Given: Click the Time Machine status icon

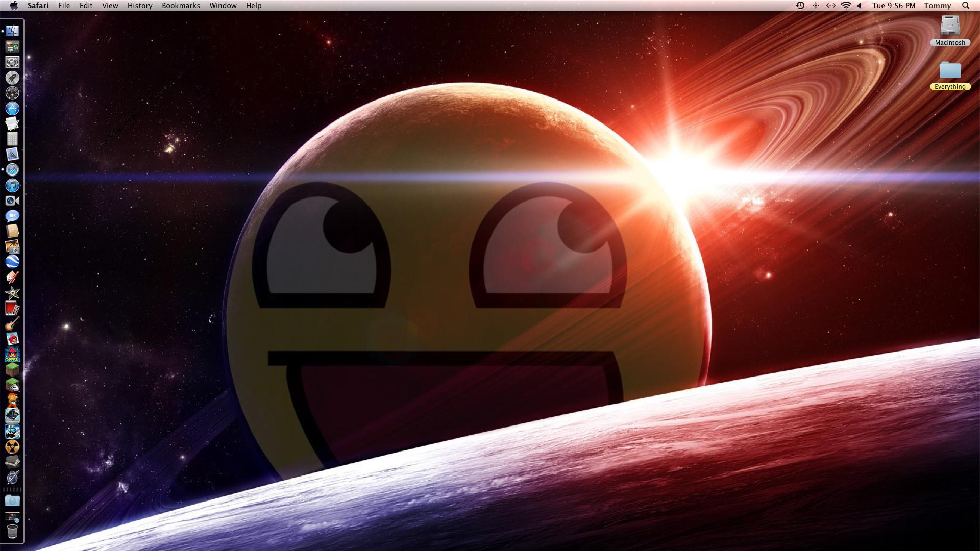Looking at the screenshot, I should [800, 5].
